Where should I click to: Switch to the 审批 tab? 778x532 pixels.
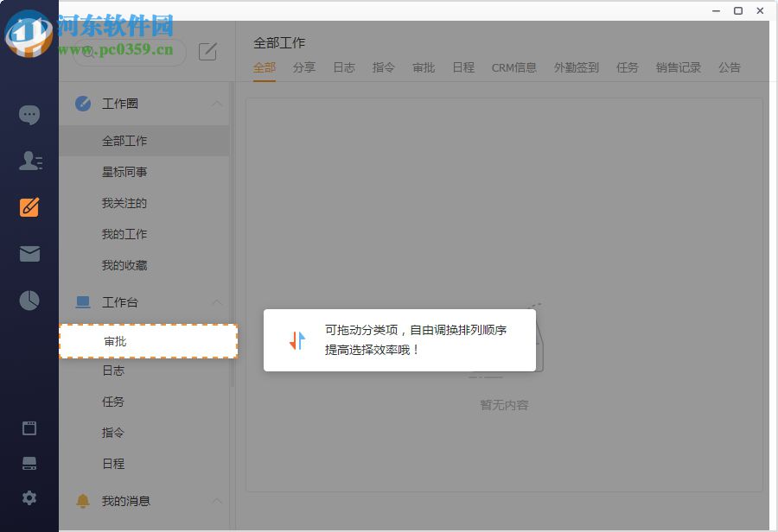coord(424,67)
